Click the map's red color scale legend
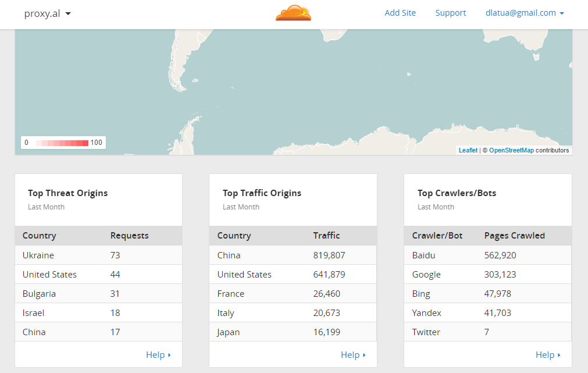Viewport: 588px width, 373px height. pos(62,143)
